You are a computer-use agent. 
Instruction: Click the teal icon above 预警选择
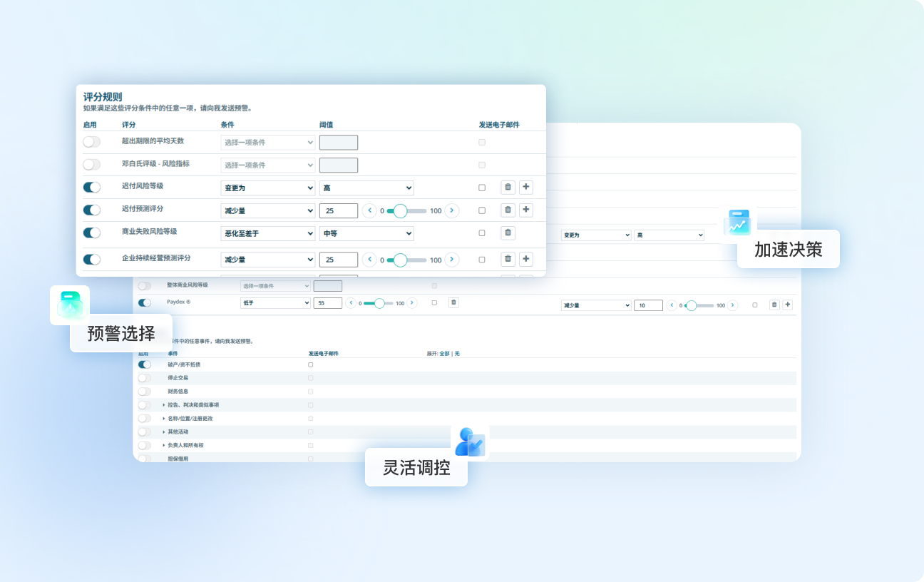click(70, 305)
